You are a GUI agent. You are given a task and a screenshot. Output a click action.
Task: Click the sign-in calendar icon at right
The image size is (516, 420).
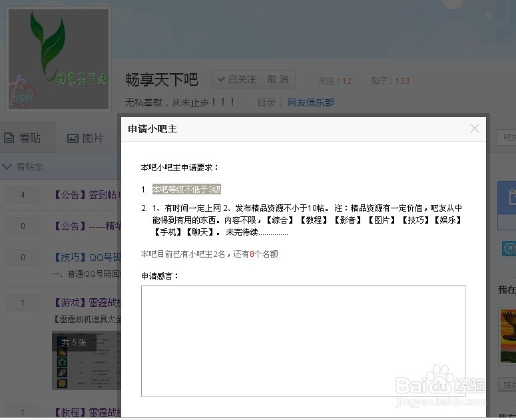[511, 198]
